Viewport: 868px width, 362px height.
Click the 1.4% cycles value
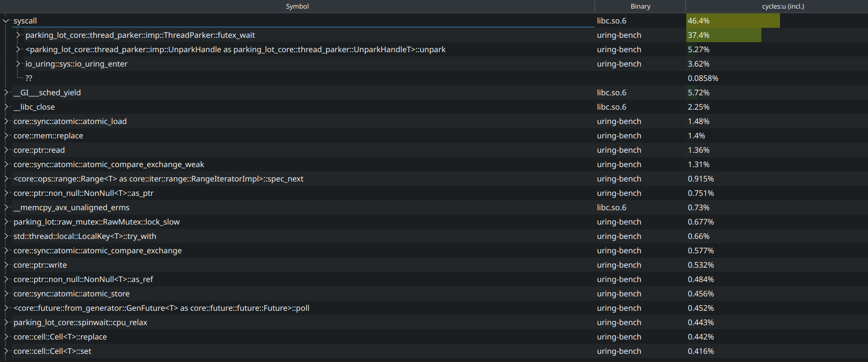[x=696, y=136]
